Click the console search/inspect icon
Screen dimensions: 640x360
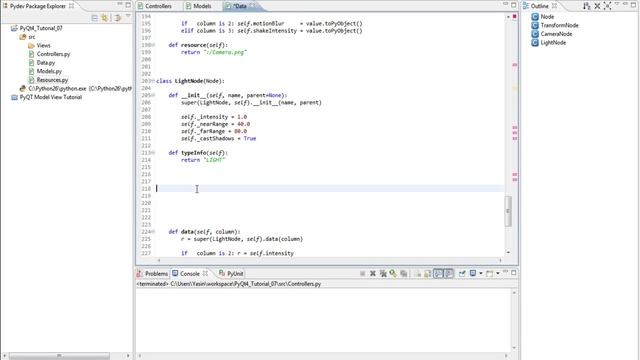click(393, 273)
